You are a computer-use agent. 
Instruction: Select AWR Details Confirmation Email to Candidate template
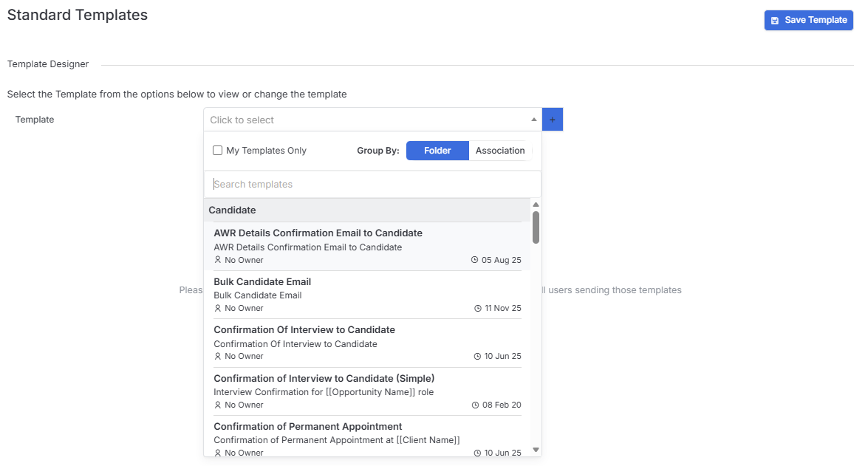click(367, 246)
